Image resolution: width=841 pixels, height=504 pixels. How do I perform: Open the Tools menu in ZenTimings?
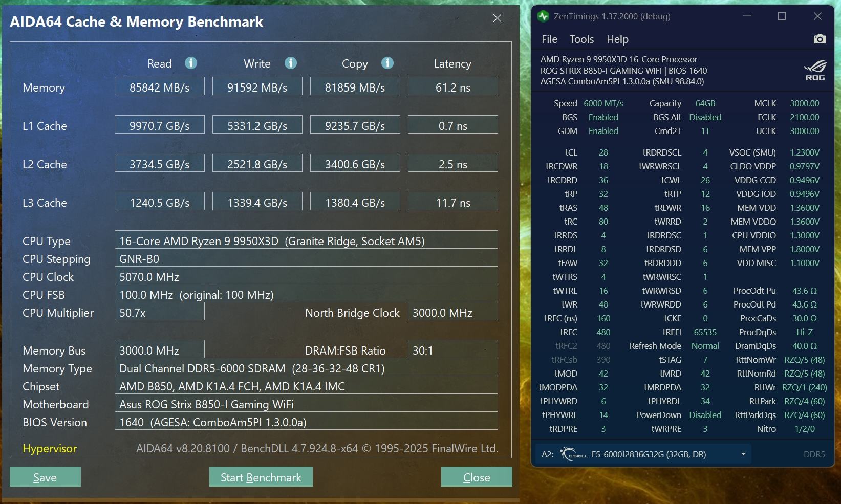click(581, 39)
